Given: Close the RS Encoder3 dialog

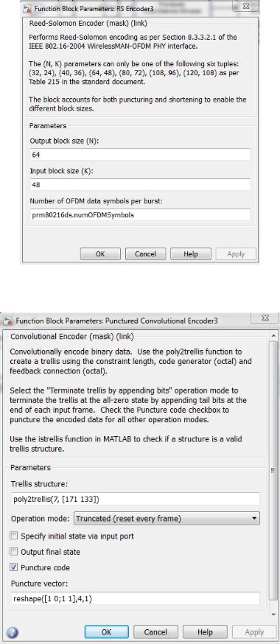Looking at the screenshot, I should point(246,6).
